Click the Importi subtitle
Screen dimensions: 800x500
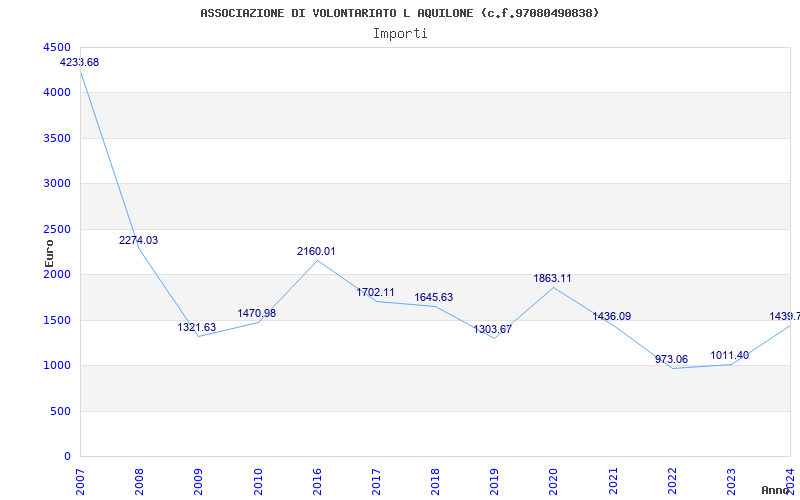click(400, 33)
